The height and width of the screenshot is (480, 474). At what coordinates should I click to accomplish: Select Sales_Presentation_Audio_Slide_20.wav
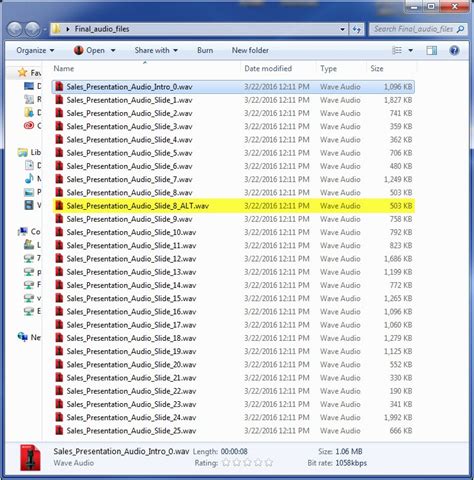click(x=233, y=364)
